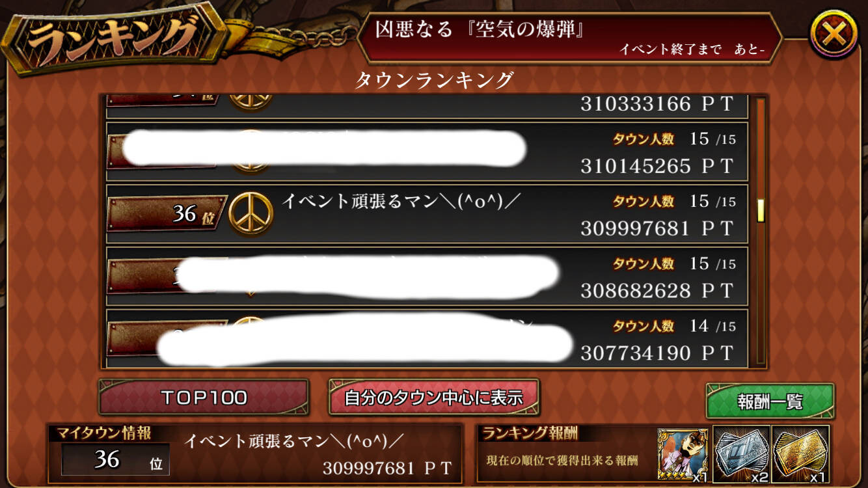
Task: Select the 36位 rank badge in list
Action: click(x=167, y=213)
